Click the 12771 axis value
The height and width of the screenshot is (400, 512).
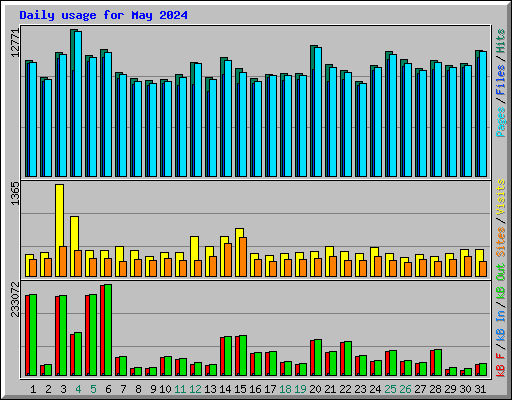(x=15, y=43)
